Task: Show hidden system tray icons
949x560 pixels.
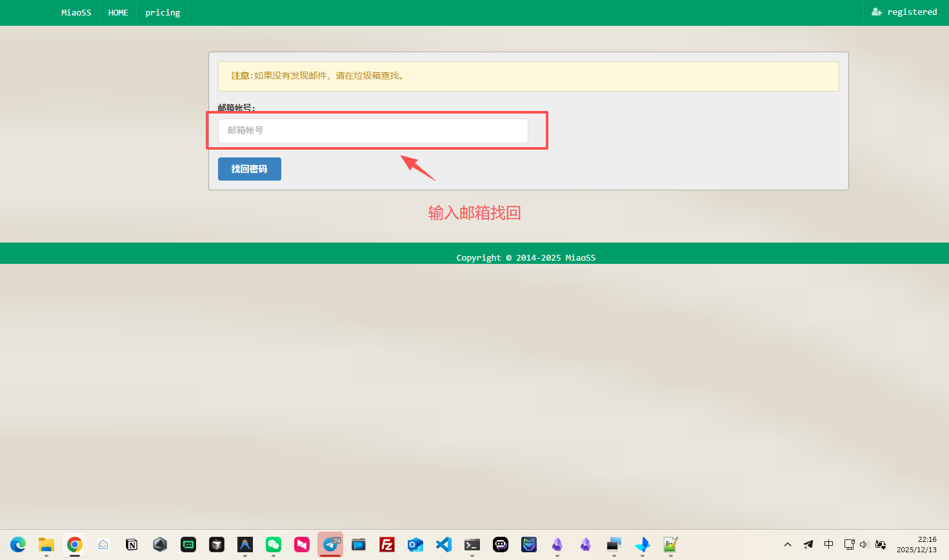Action: (x=788, y=545)
